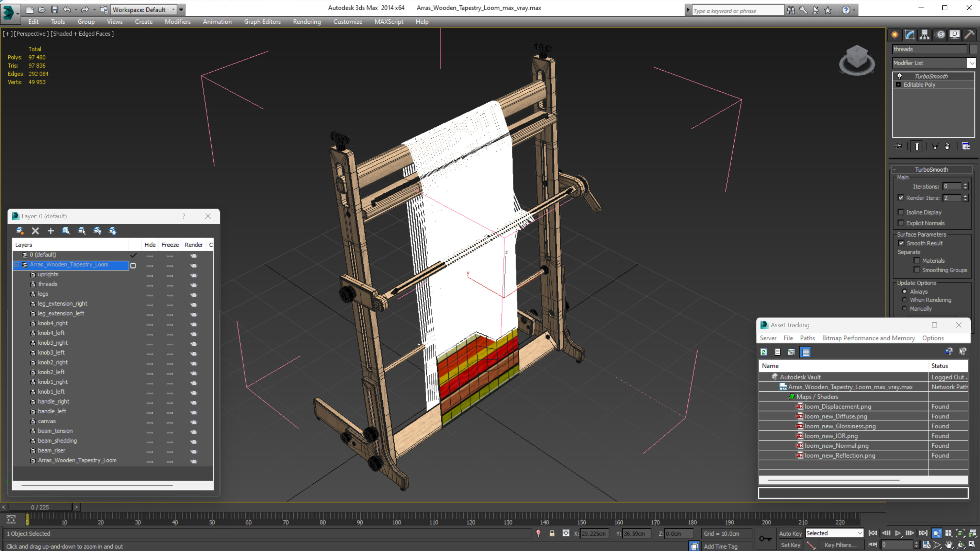
Task: Click Remove Modifier trash icon
Action: [947, 146]
